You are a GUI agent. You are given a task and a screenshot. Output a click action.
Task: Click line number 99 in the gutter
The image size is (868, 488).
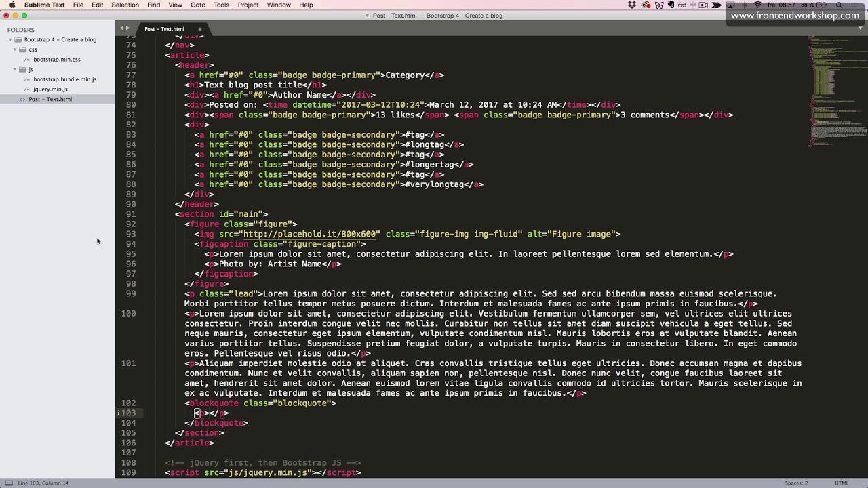130,293
